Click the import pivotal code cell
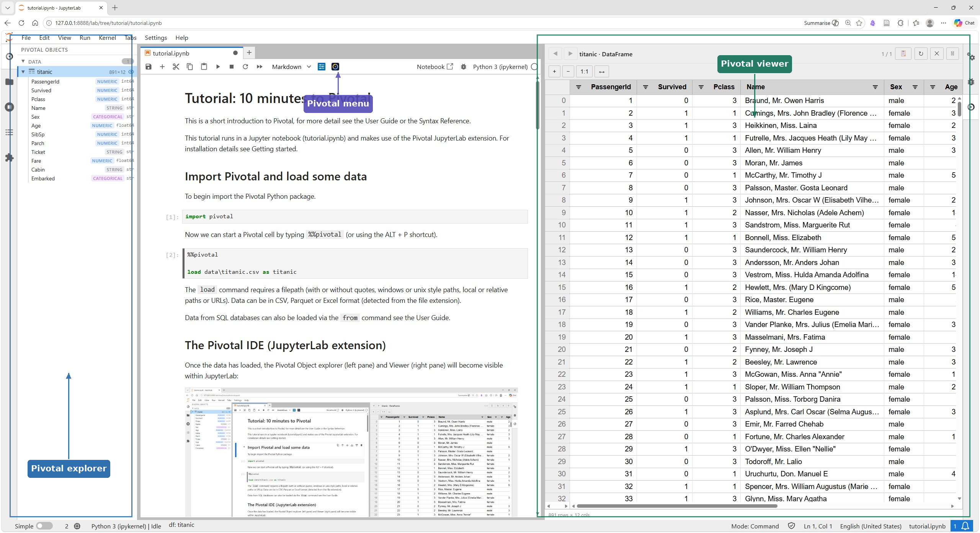Viewport: 980px width, 533px height. tap(355, 216)
